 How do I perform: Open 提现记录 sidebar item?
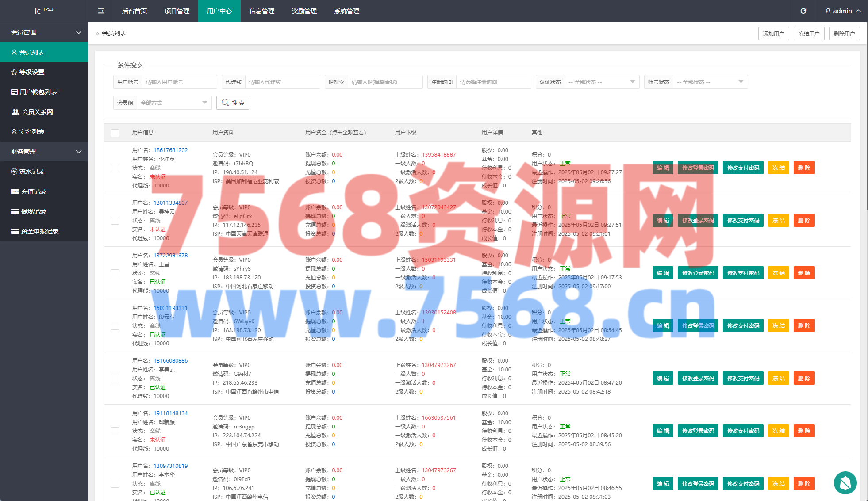coord(33,211)
